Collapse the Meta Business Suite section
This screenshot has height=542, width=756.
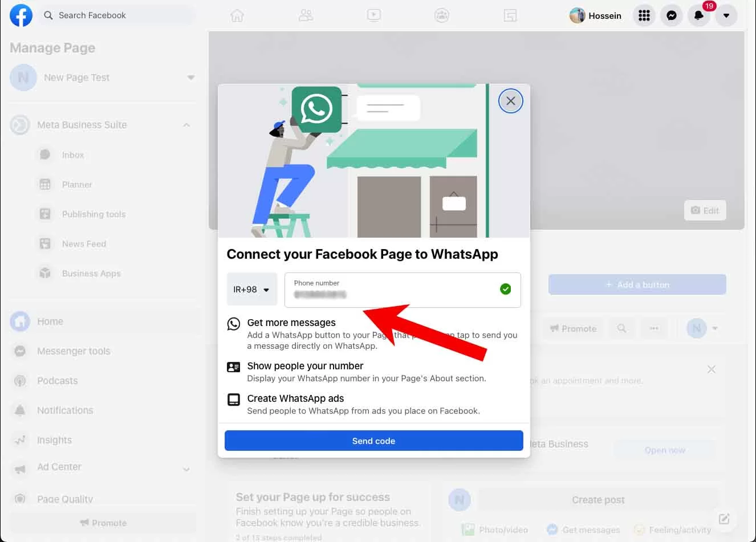(x=186, y=125)
